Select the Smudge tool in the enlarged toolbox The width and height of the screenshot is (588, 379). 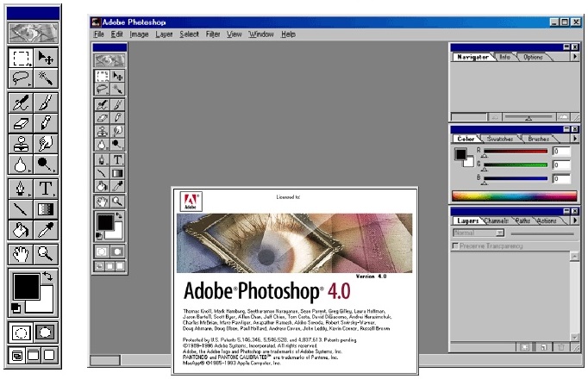pos(46,144)
